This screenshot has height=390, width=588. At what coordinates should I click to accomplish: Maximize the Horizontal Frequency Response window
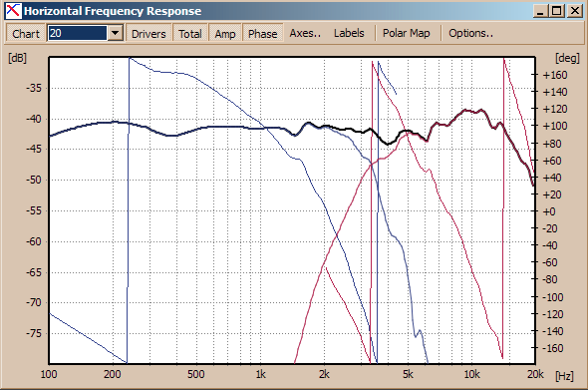[557, 11]
